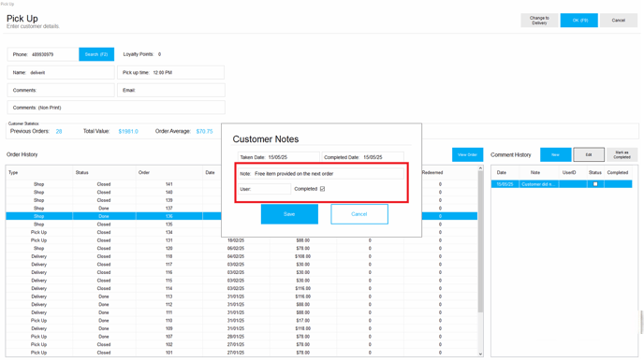Cancel the Customer Notes dialog
The image size is (644, 362).
359,214
